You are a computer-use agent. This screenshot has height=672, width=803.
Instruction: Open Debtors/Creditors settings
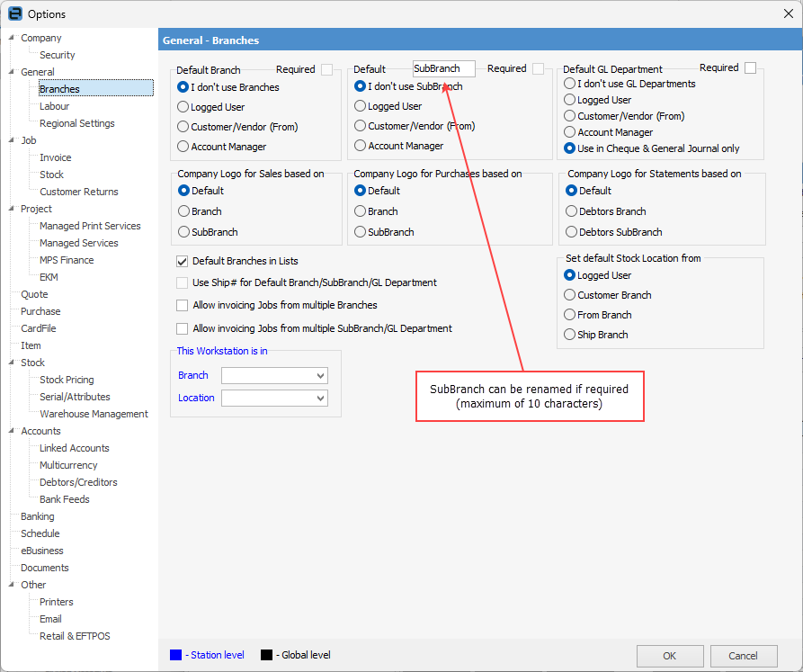[x=78, y=482]
